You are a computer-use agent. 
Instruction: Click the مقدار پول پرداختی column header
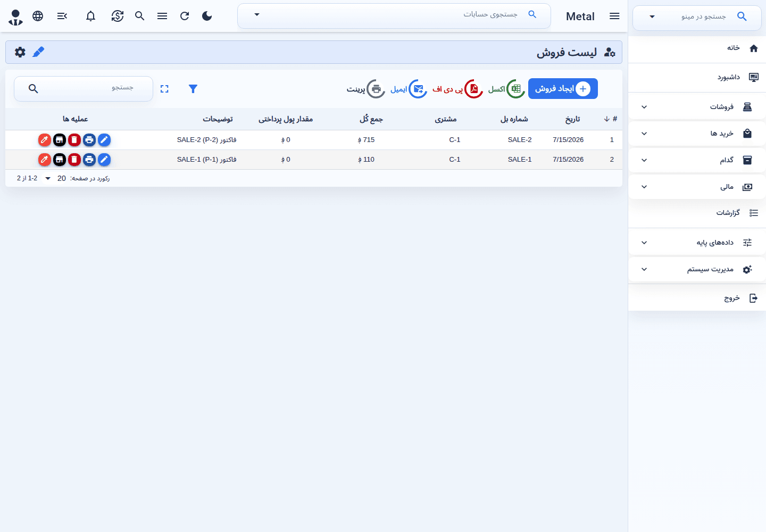(x=286, y=119)
